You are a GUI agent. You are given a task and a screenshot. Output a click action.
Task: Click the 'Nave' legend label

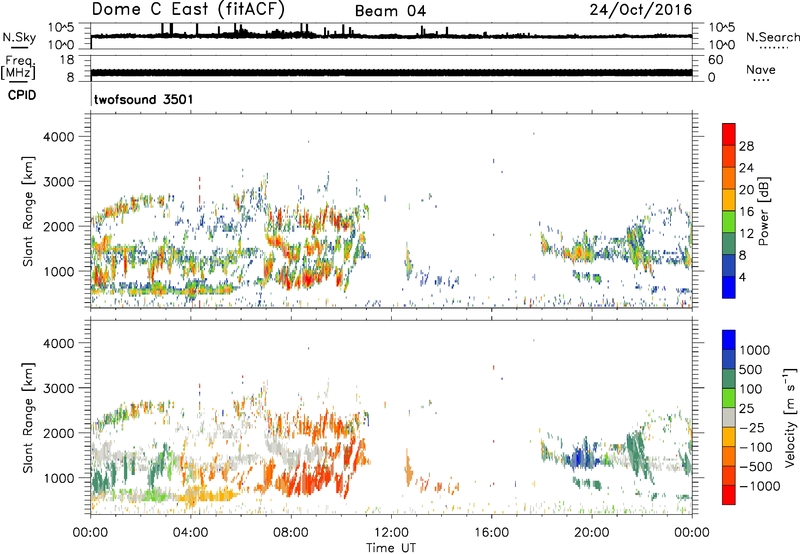[x=761, y=69]
